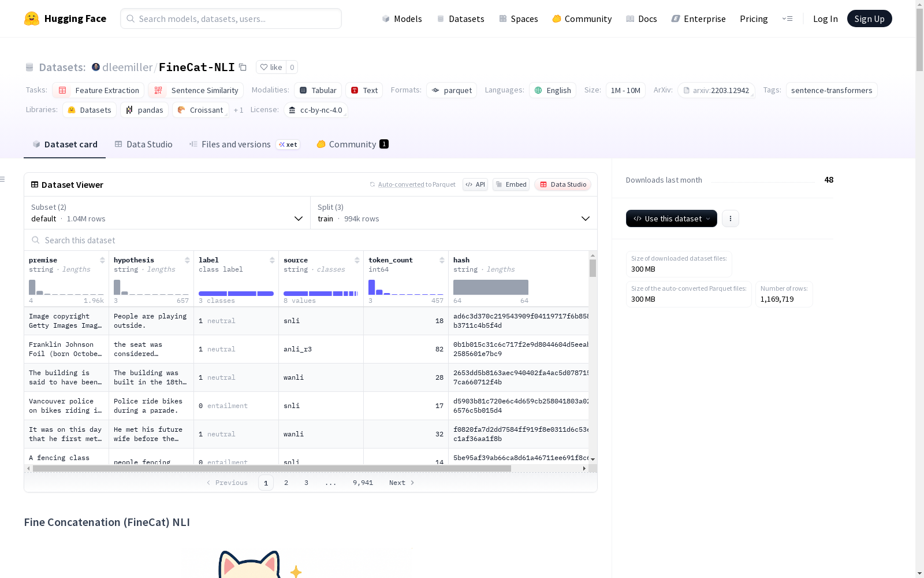Show the additional libraries (+1)

[x=239, y=110]
